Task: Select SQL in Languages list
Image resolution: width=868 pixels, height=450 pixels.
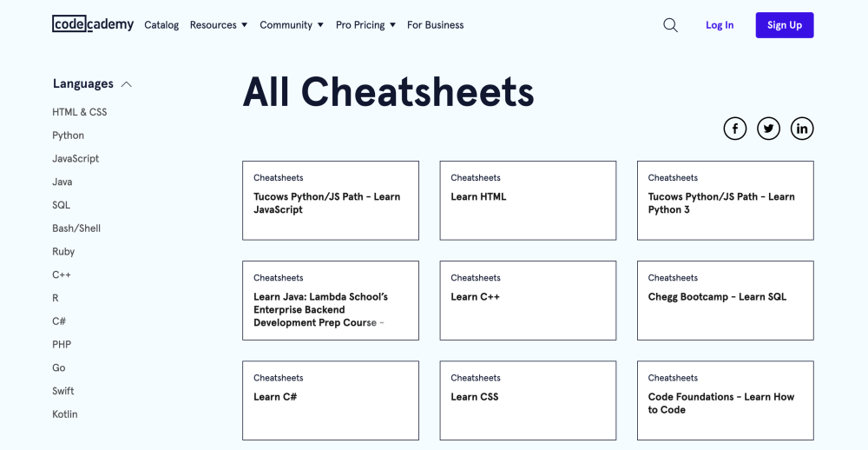Action: 62,205
